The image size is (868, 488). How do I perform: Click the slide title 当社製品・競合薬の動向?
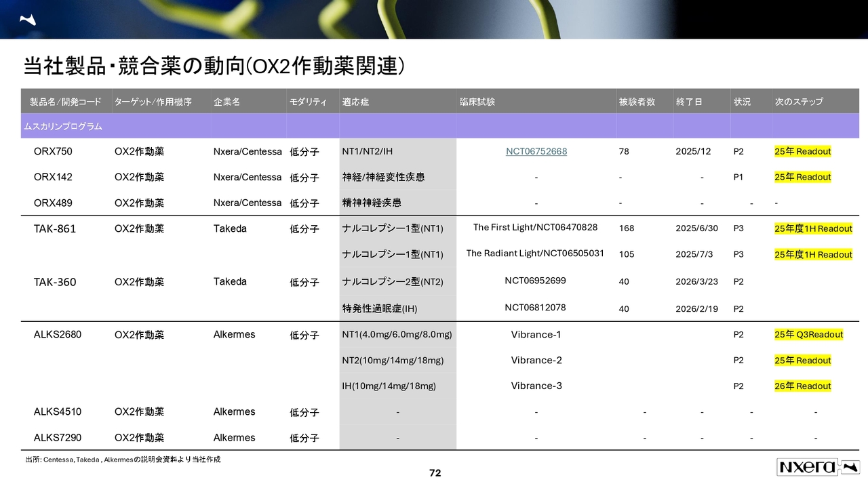pos(214,66)
